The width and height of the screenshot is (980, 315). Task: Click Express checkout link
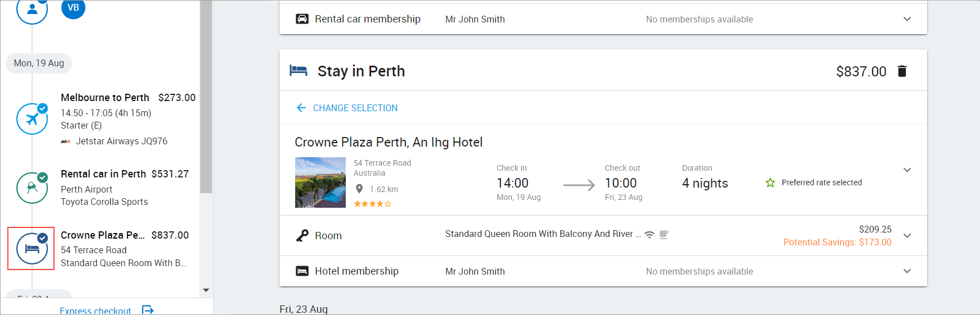(96, 311)
